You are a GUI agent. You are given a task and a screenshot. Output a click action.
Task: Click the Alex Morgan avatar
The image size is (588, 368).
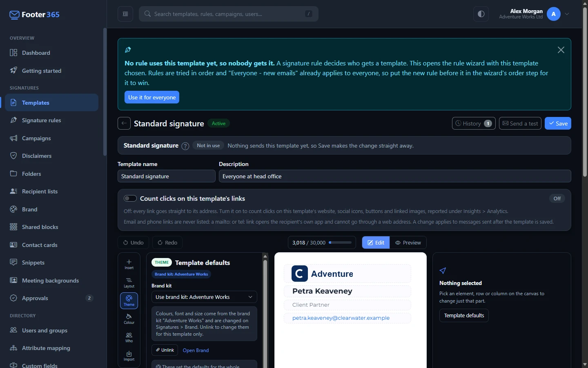point(554,14)
